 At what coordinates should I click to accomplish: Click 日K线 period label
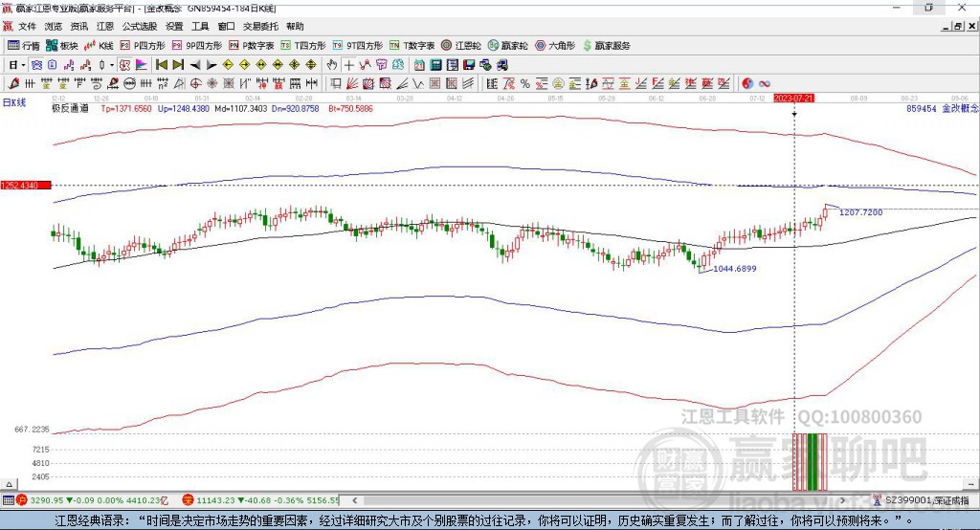(x=14, y=102)
